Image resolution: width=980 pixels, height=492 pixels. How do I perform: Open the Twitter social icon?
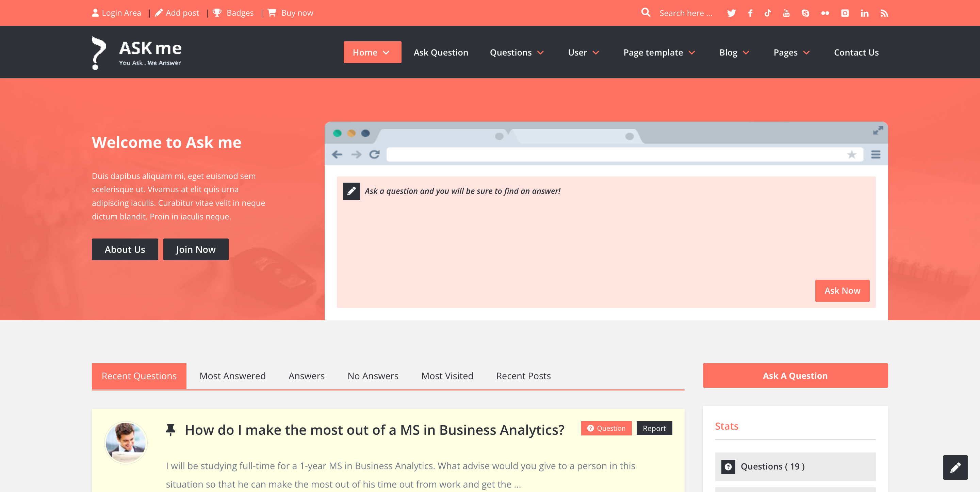[x=731, y=13]
